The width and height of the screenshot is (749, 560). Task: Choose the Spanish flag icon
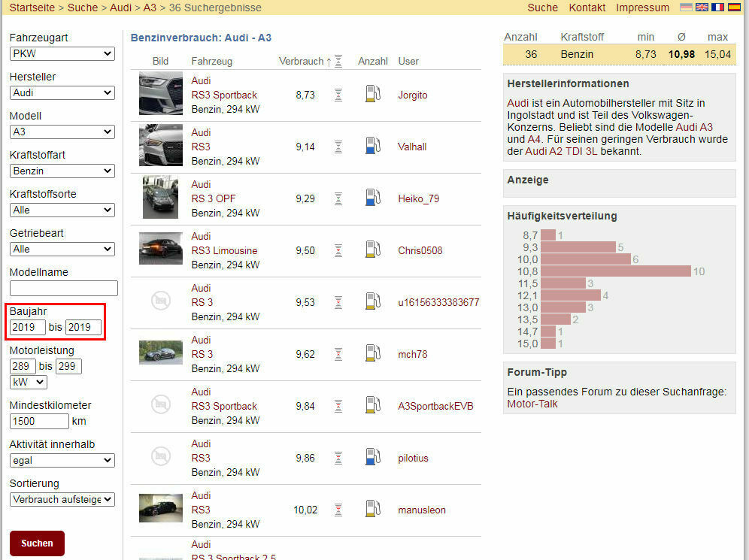733,8
